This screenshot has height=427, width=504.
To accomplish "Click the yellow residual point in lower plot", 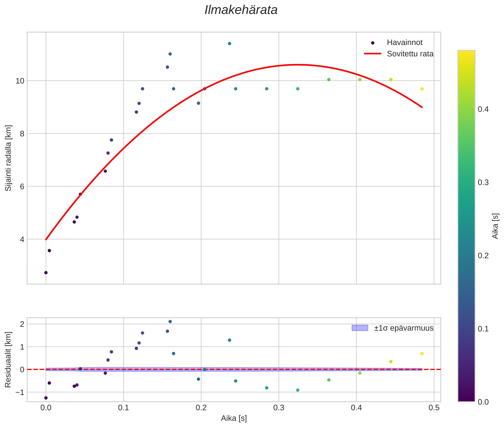I will [422, 354].
